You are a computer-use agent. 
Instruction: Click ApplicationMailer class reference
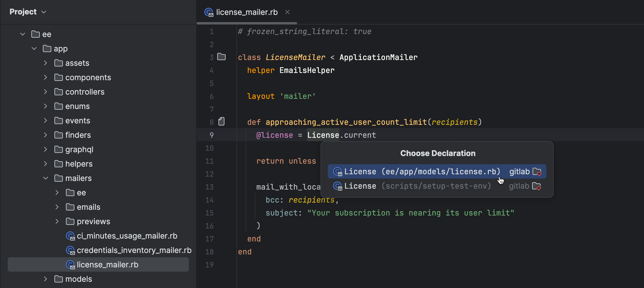tap(378, 57)
